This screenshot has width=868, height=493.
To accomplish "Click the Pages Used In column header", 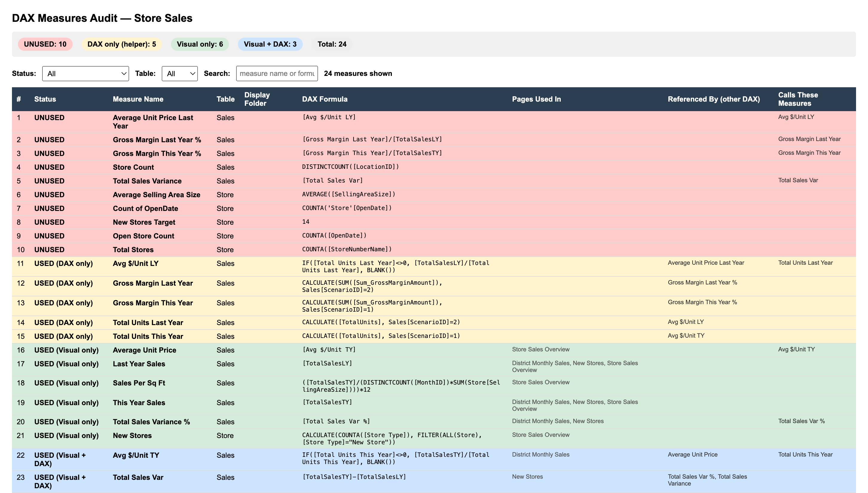I will click(x=537, y=99).
